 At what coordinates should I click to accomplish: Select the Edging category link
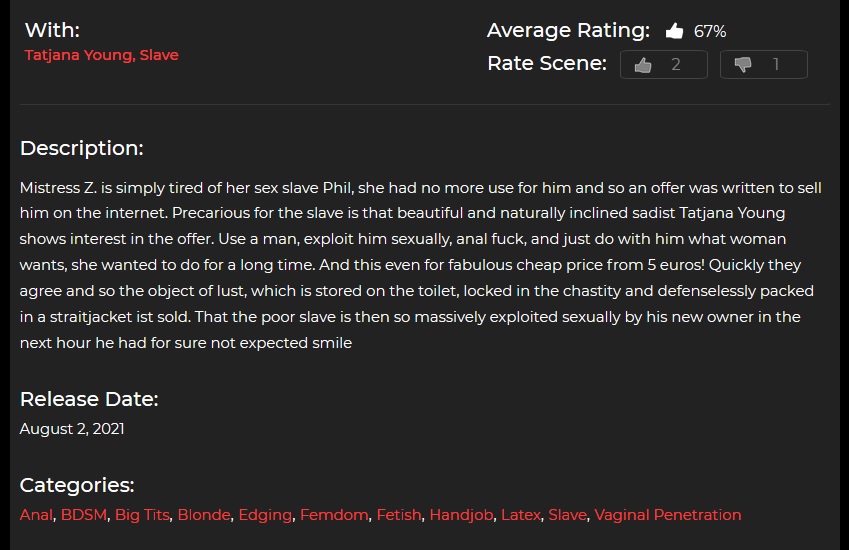tap(265, 515)
